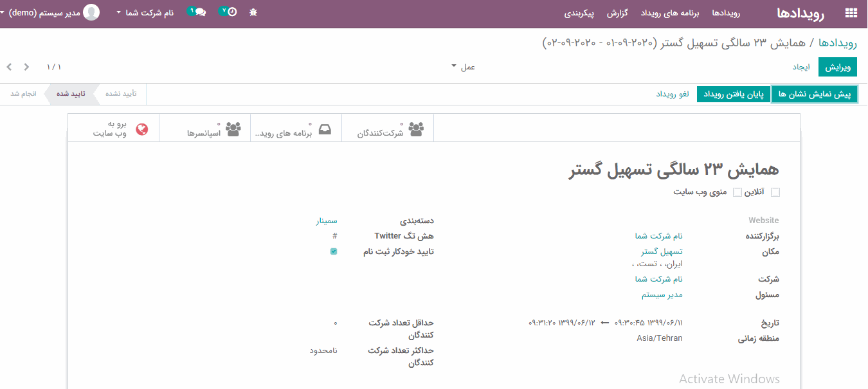
Task: Open the گزارش menu
Action: tap(635, 13)
